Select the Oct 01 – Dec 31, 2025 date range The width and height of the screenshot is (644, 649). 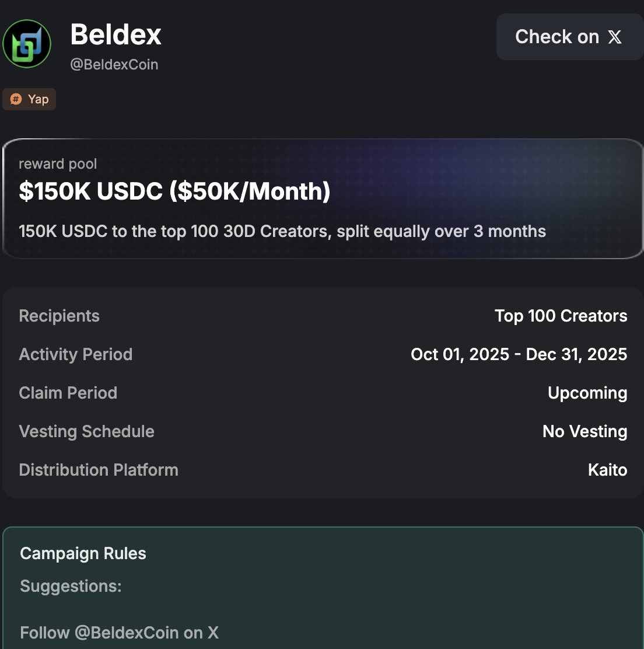tap(519, 354)
